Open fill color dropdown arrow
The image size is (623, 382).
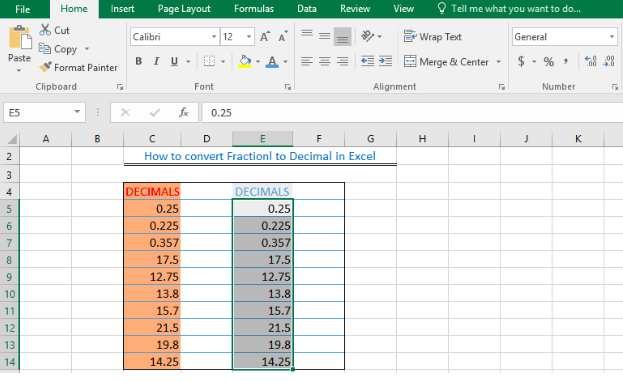point(257,62)
